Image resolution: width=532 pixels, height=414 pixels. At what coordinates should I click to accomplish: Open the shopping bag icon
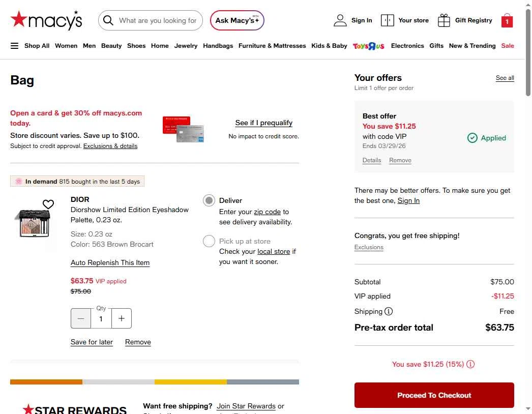click(x=507, y=20)
